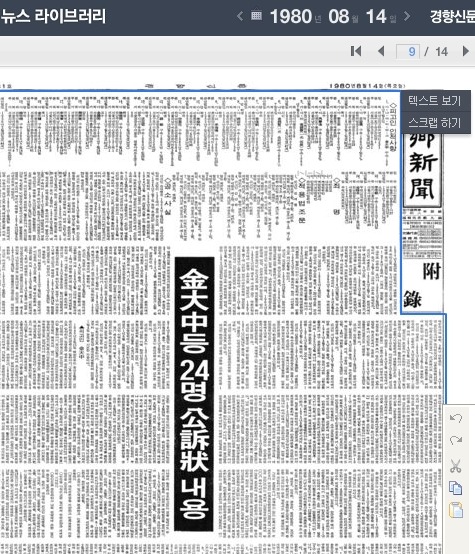This screenshot has width=475, height=554.
Task: Go to the next date arrow
Action: pos(407,16)
